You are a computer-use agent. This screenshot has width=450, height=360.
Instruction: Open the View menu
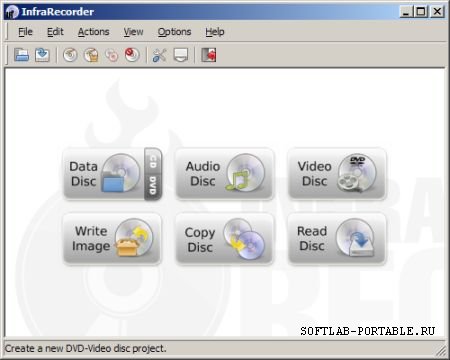(x=133, y=32)
